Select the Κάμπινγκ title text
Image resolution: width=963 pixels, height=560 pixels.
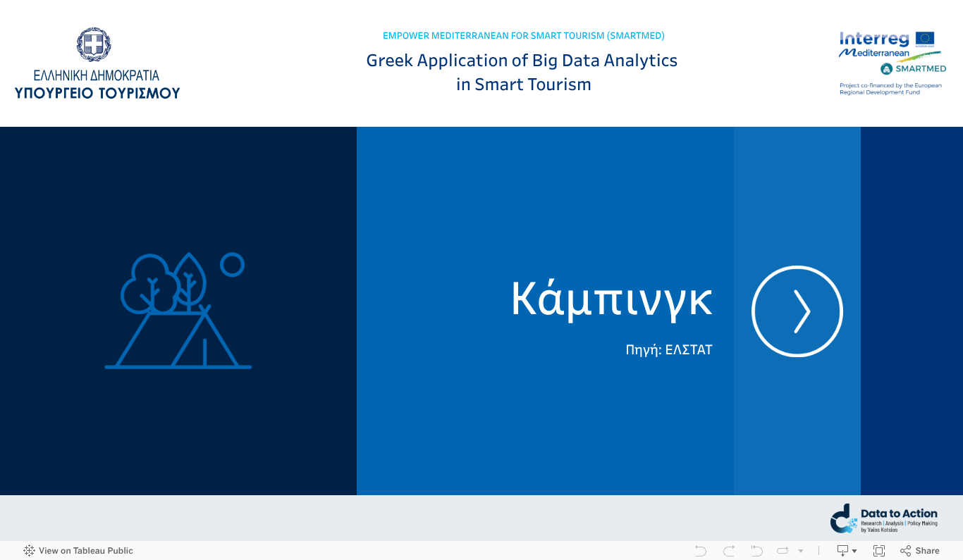pyautogui.click(x=611, y=299)
